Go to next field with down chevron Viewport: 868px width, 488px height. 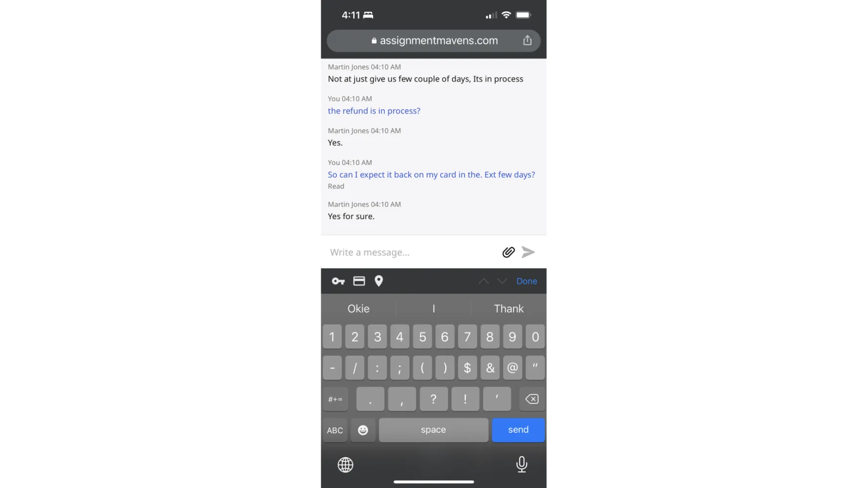(502, 281)
